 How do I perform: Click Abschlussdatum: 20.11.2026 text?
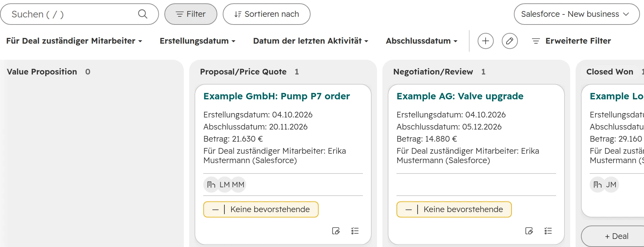[x=256, y=127]
